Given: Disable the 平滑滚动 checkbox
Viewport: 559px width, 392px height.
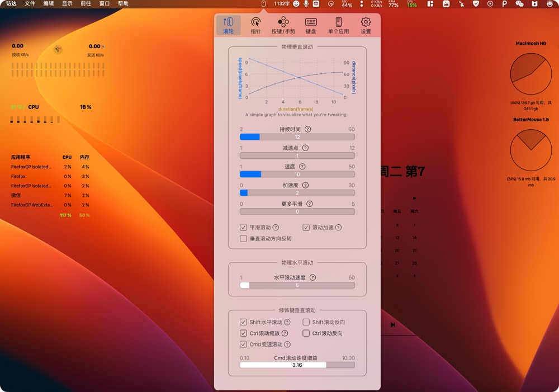Looking at the screenshot, I should coord(243,228).
